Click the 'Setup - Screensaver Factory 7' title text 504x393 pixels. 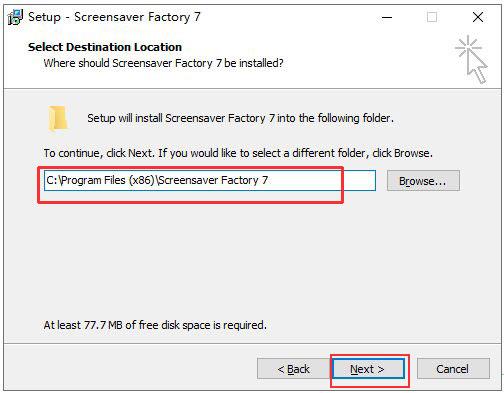(114, 17)
